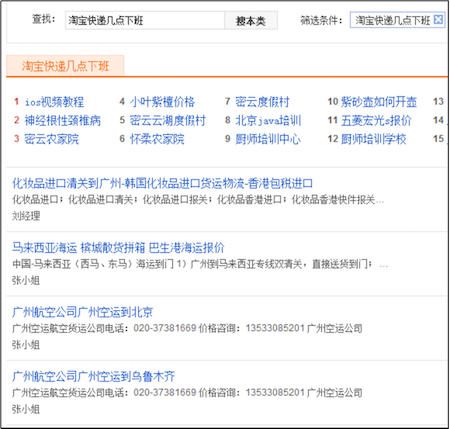Click the 中国-马来西亚 海运到门 description text
This screenshot has height=429, width=450.
coord(200,264)
